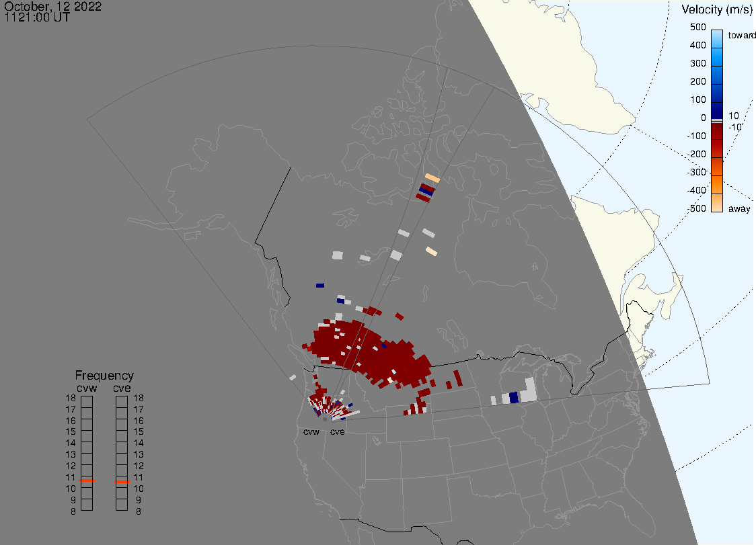Click the Velocity (m/s) legend title

click(717, 9)
